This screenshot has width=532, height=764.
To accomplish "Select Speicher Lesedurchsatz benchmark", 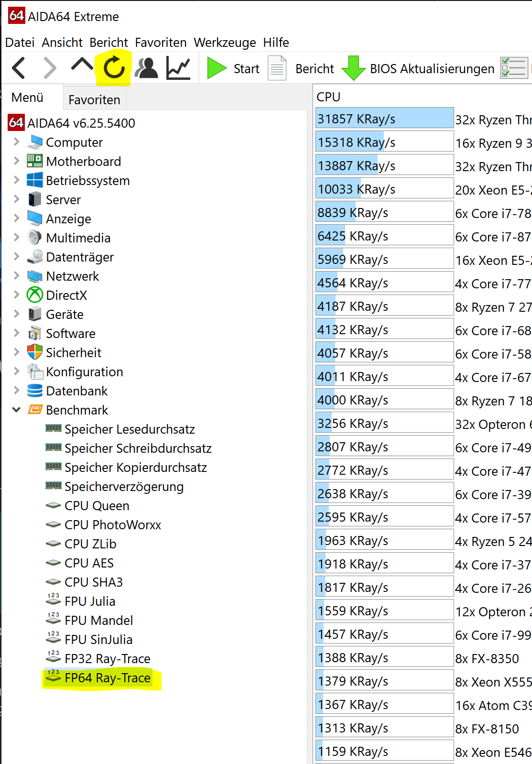I will (130, 429).
